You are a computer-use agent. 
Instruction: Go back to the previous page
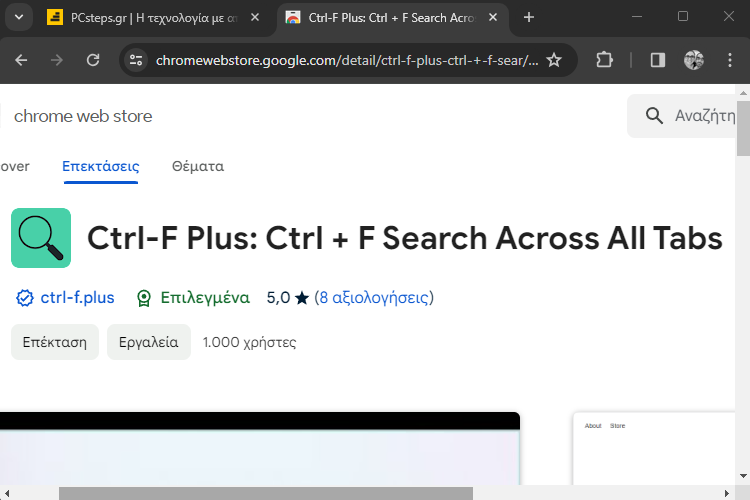coord(21,60)
